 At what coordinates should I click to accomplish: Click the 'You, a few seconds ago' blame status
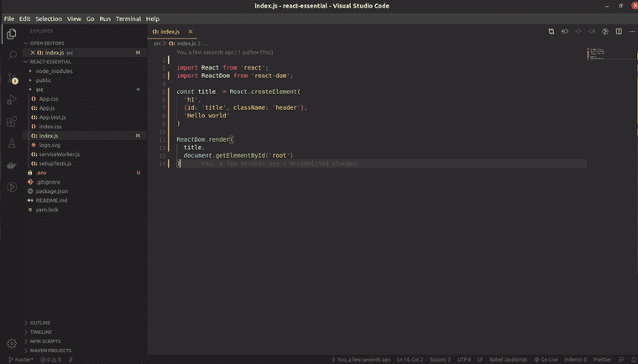click(361, 360)
